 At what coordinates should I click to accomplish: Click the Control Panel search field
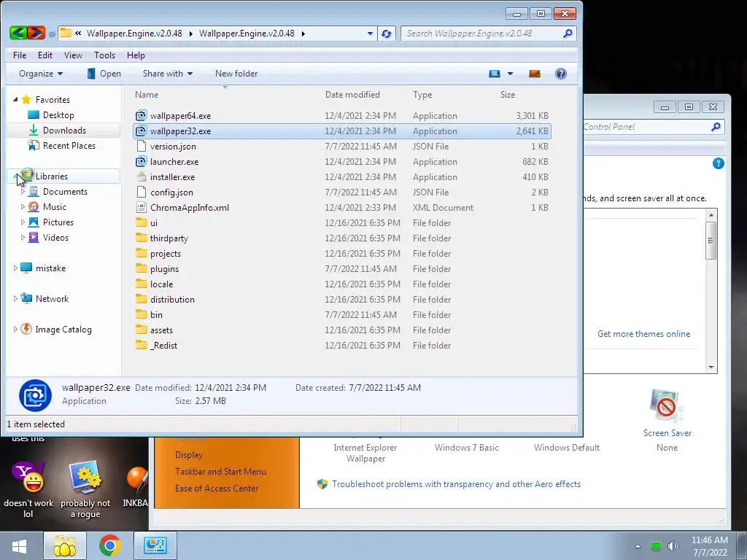[646, 127]
